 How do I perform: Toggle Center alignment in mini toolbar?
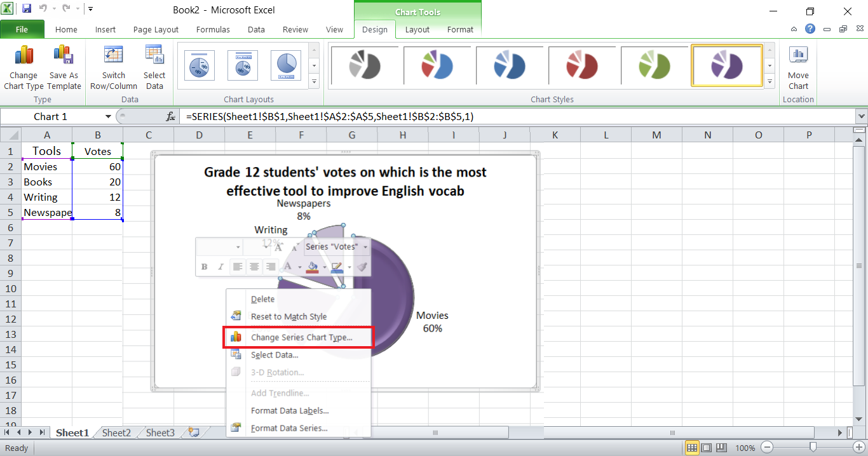[x=254, y=267]
